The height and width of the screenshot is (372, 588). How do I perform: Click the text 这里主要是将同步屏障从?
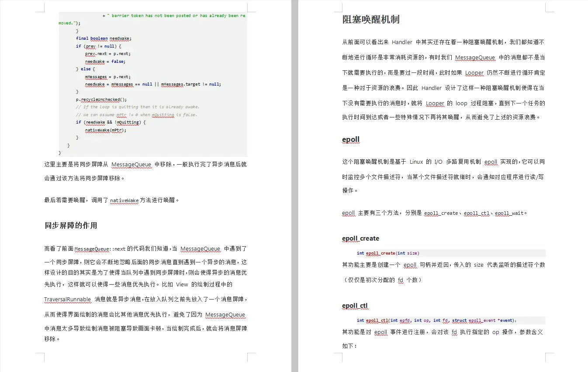click(x=76, y=165)
